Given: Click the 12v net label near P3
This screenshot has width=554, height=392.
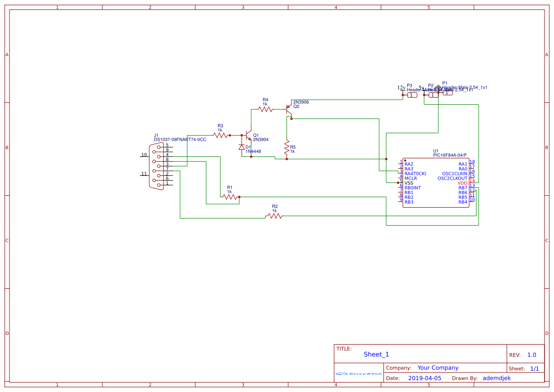Looking at the screenshot, I should coord(400,87).
